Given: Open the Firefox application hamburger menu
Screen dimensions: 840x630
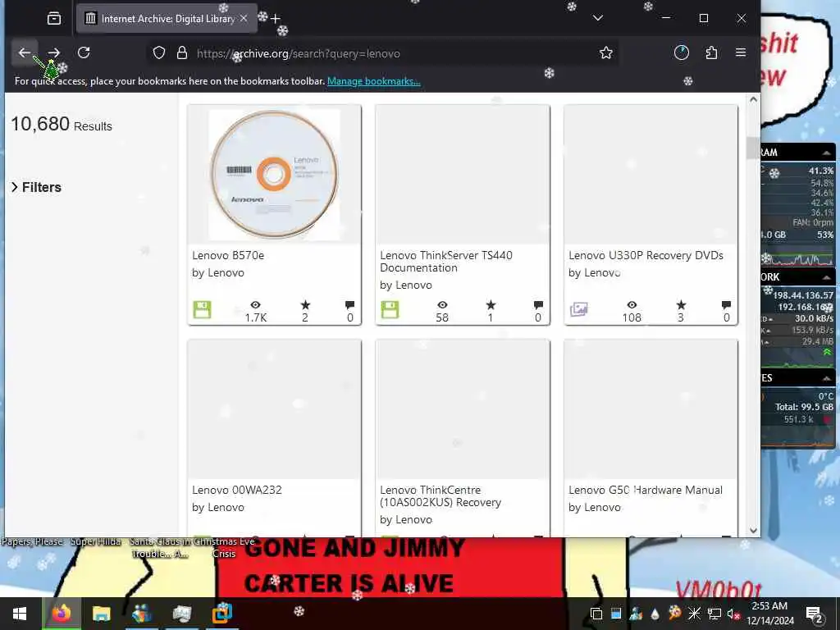Looking at the screenshot, I should [x=741, y=52].
